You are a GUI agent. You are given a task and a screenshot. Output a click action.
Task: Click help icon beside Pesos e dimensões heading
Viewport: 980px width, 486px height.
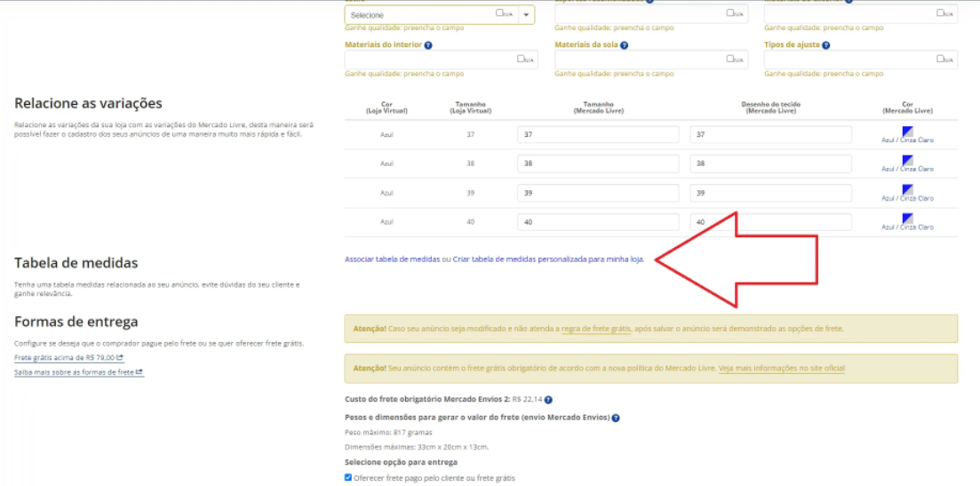point(616,418)
